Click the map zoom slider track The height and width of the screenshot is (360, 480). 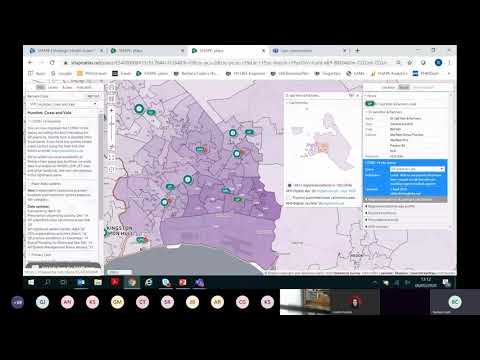click(112, 129)
